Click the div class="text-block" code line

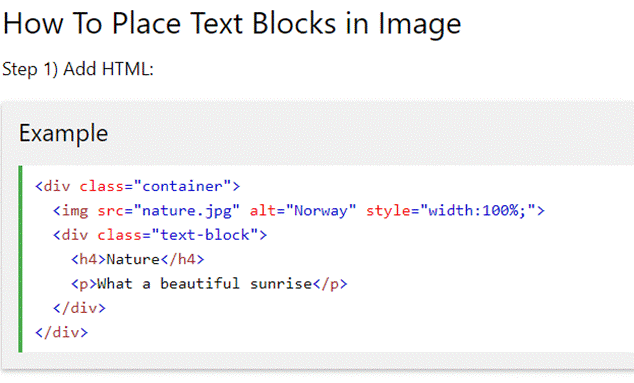coord(160,235)
